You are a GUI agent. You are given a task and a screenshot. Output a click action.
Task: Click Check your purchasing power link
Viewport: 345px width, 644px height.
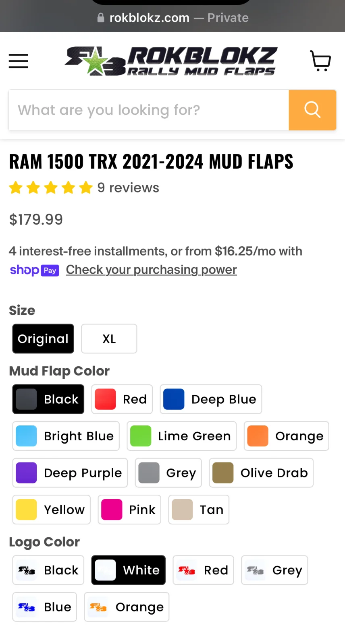[x=151, y=270]
